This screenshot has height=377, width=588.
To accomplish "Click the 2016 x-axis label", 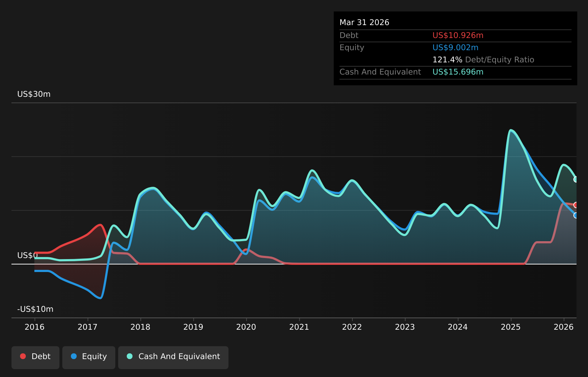I will [35, 327].
